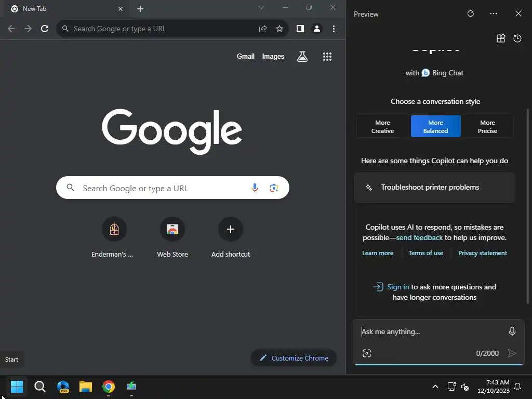Go forward in Chrome

(28, 29)
